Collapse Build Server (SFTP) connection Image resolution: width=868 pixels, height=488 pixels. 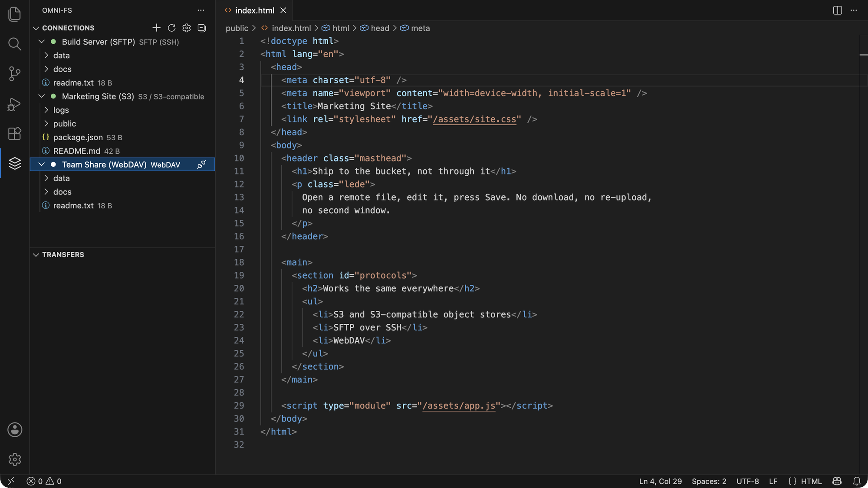(42, 42)
